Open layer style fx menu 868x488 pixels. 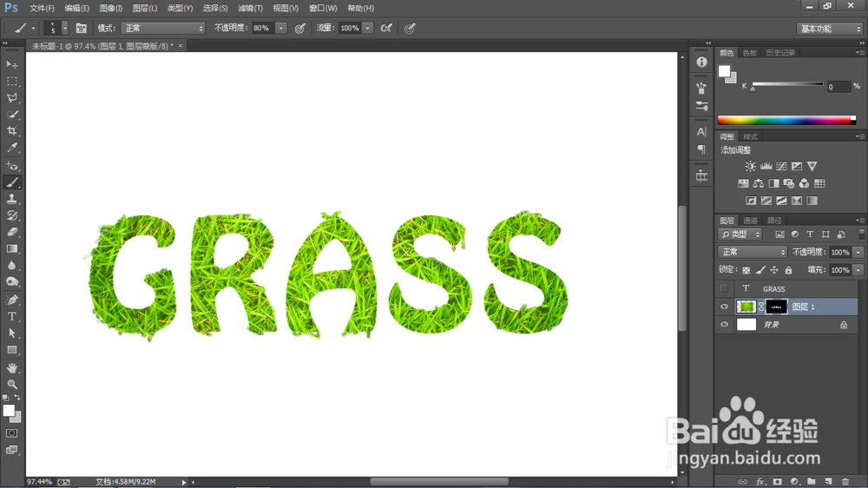(760, 482)
